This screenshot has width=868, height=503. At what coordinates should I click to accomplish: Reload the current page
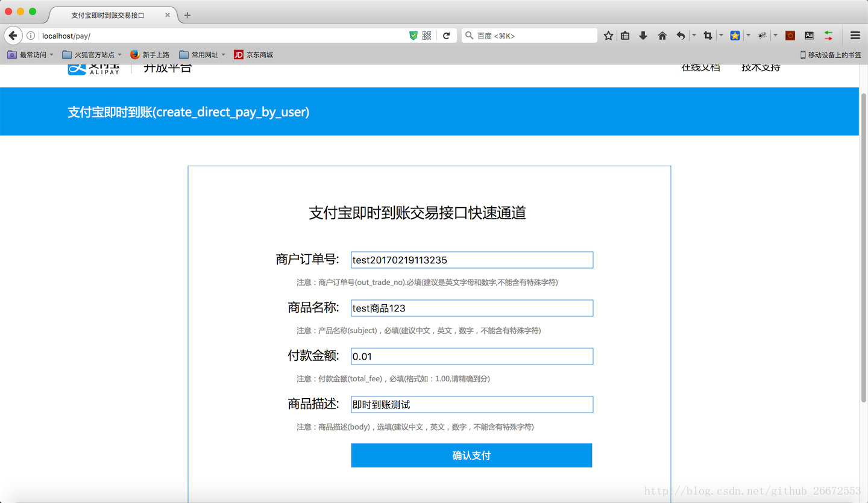click(x=447, y=36)
